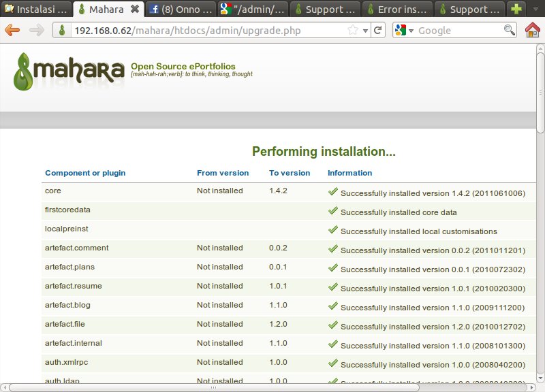This screenshot has width=545, height=392.
Task: Click the check icon in the artefact.internal row
Action: 333,344
